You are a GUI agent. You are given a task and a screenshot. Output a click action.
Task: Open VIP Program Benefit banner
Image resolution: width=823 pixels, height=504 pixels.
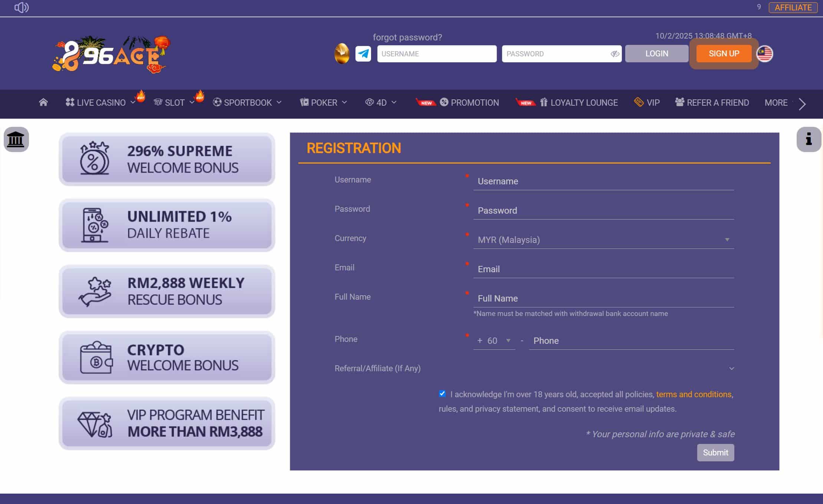167,423
